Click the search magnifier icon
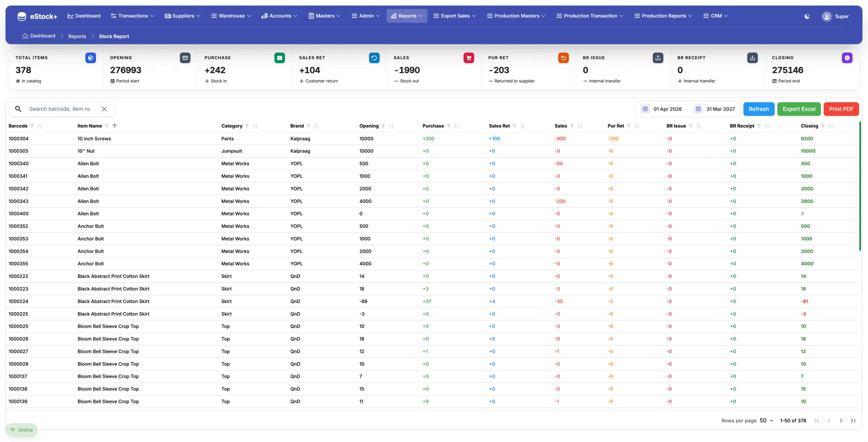The height and width of the screenshot is (442, 868). pos(18,109)
